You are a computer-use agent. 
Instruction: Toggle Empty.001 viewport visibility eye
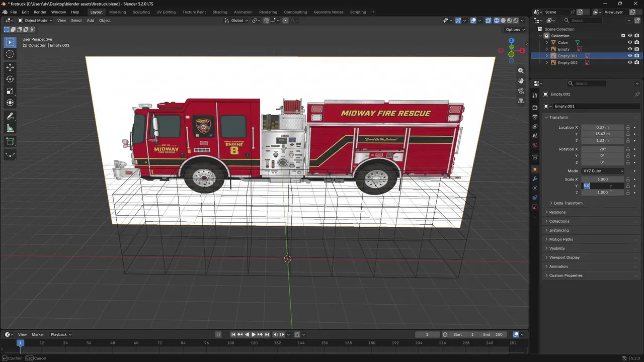(x=630, y=56)
